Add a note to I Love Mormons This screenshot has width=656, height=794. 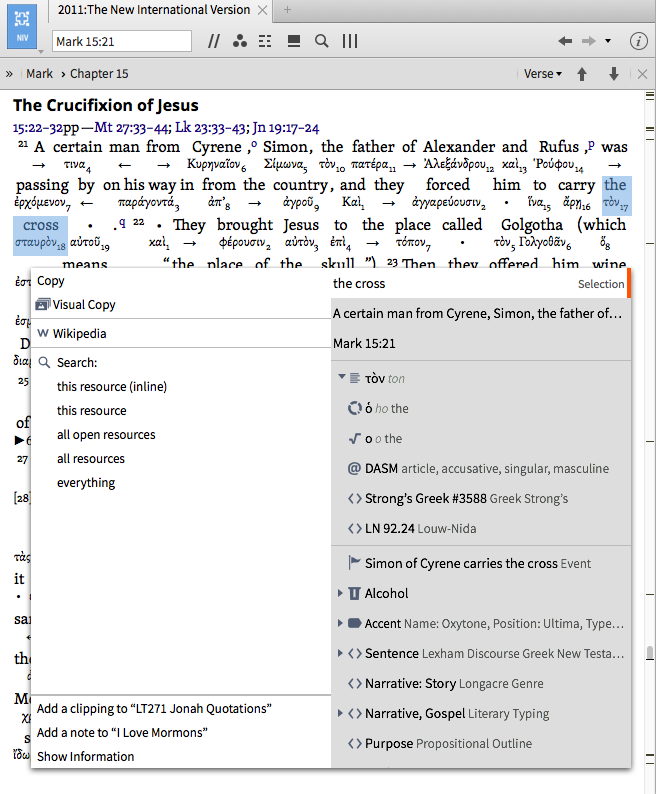click(123, 733)
